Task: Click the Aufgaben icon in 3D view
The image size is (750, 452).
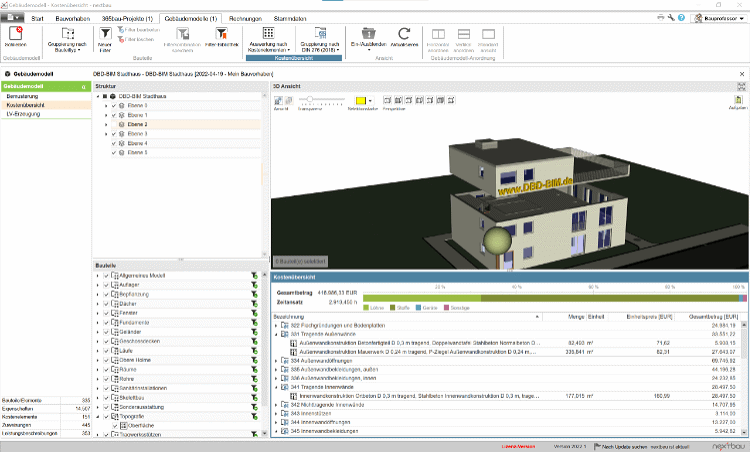Action: tap(738, 100)
